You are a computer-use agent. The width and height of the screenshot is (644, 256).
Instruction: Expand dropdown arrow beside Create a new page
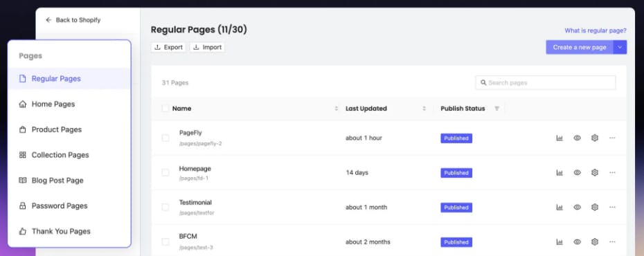click(620, 47)
